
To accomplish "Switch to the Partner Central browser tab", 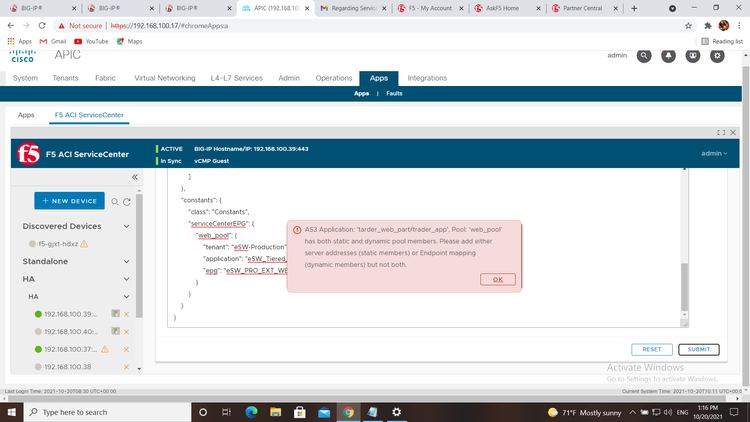I will 583,8.
